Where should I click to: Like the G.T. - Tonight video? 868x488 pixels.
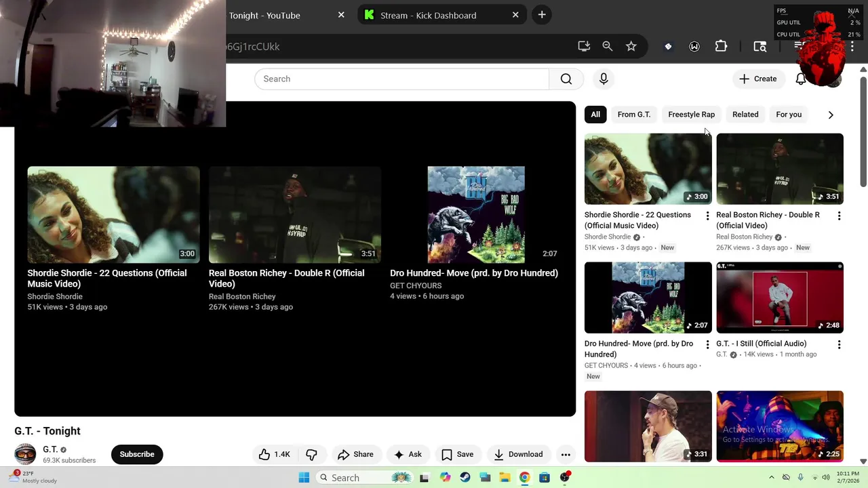(x=275, y=454)
